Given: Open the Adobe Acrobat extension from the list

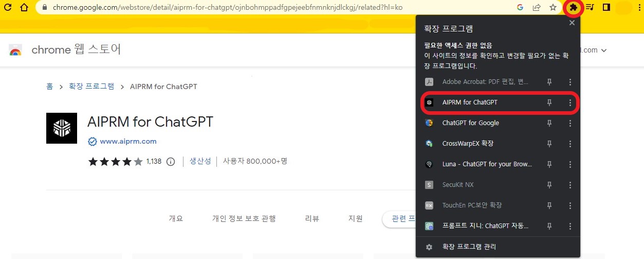Looking at the screenshot, I should (x=485, y=82).
